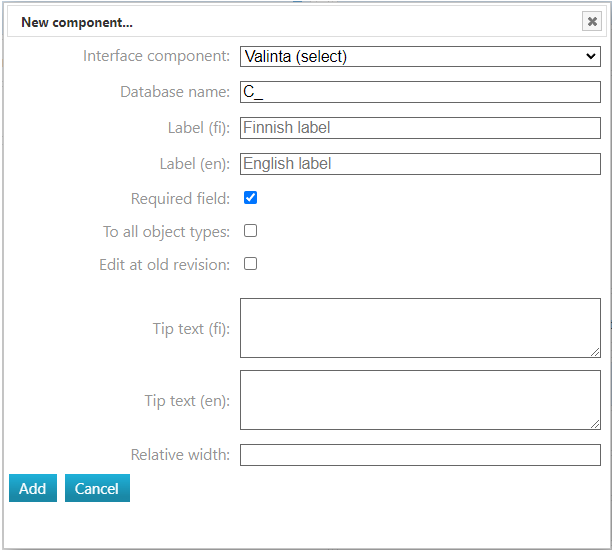Click inside the Tip text (en) textarea
The width and height of the screenshot is (613, 551).
click(x=420, y=400)
